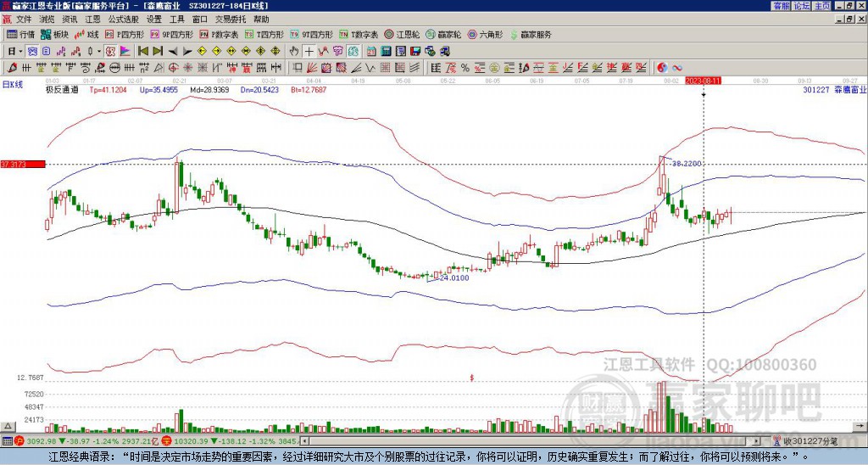Open the 赢家轮 tool
Viewport: 868px width, 465px height.
point(443,34)
